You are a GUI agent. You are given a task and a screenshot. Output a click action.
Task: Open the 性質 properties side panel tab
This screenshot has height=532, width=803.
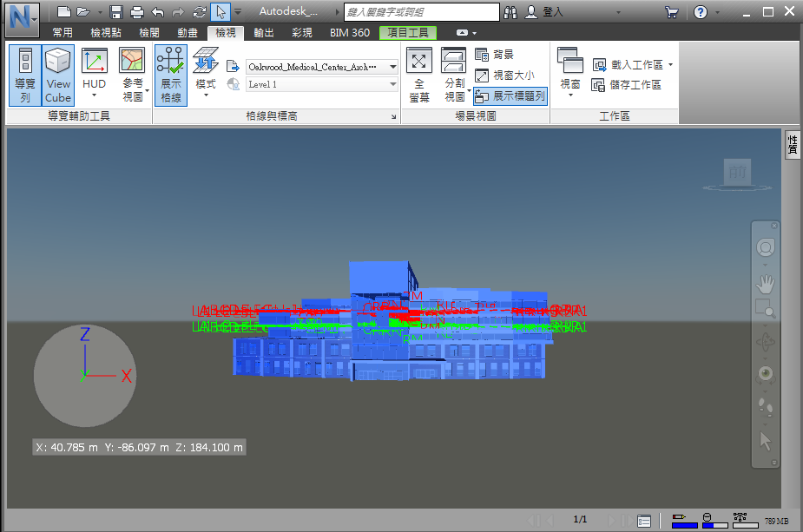pyautogui.click(x=793, y=144)
